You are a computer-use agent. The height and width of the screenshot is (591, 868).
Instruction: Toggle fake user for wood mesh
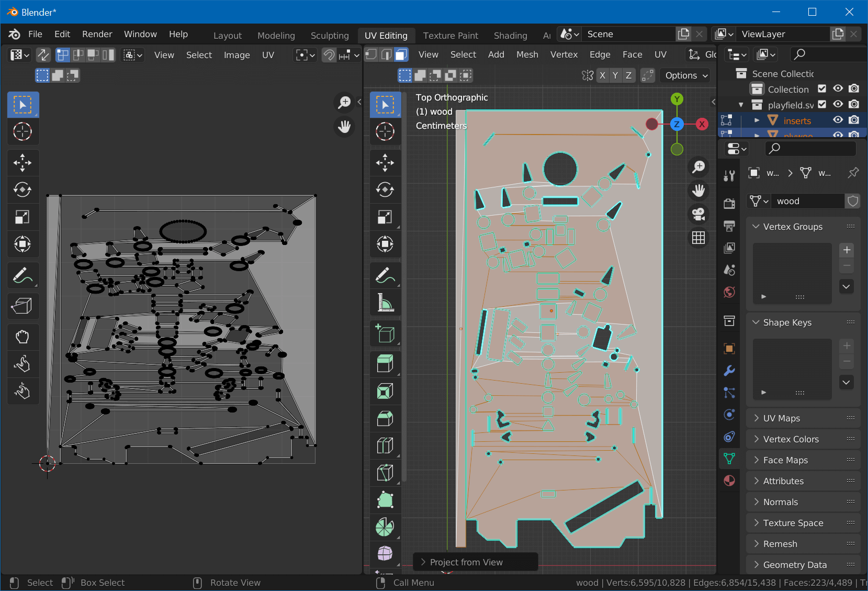[853, 201]
